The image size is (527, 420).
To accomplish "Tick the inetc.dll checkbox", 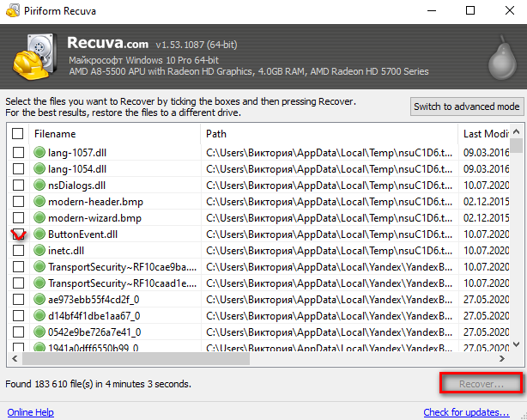I will coord(19,250).
